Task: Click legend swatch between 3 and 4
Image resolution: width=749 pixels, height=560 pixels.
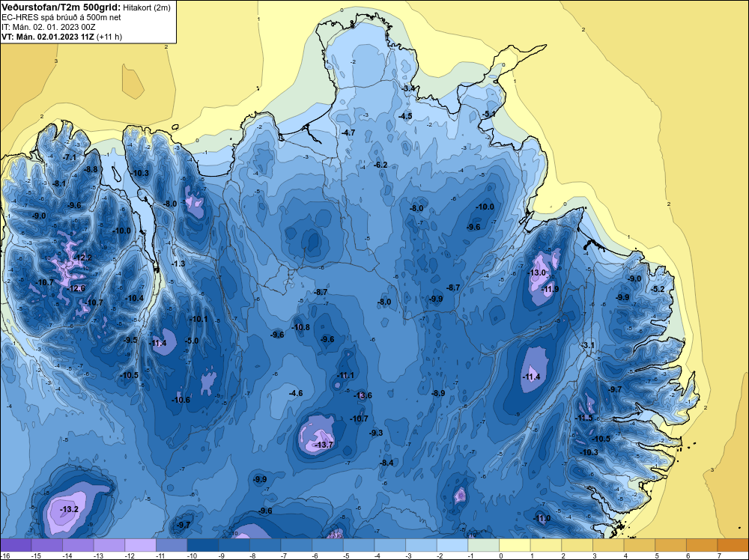Action: tap(608, 545)
